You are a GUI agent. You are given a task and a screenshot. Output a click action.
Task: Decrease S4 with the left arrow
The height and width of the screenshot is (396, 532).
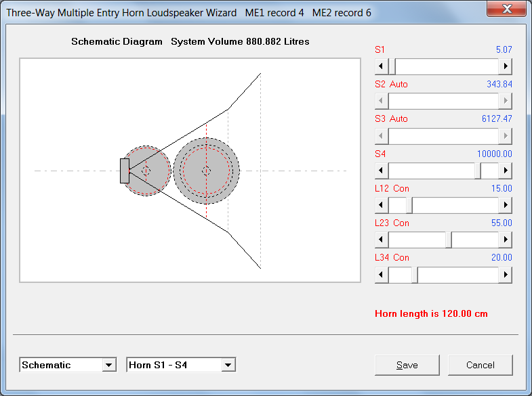[382, 171]
